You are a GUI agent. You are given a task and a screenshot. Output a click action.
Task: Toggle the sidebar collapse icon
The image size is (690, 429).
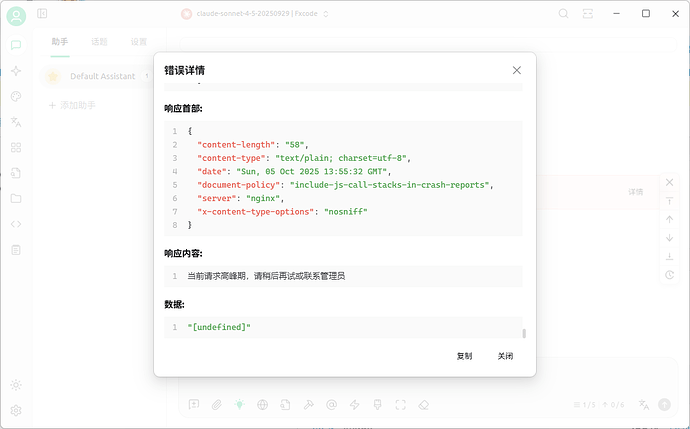(x=42, y=14)
